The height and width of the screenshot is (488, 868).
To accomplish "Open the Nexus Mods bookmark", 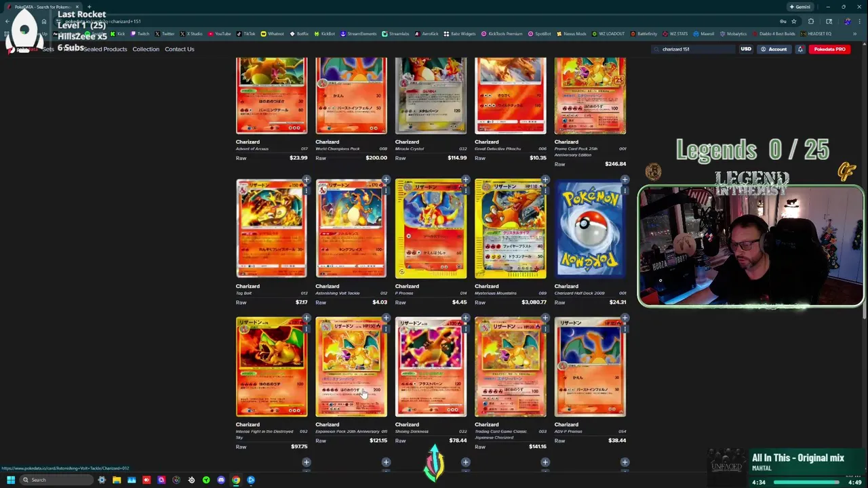I will click(571, 33).
